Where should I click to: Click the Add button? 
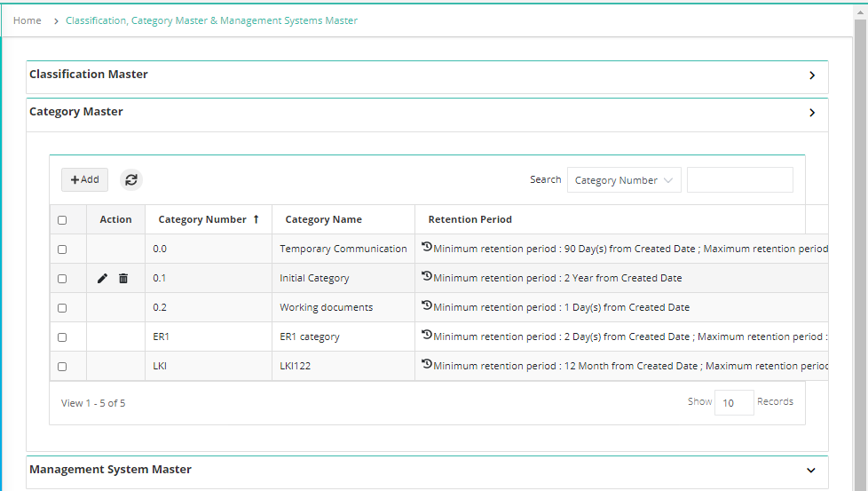pyautogui.click(x=84, y=180)
